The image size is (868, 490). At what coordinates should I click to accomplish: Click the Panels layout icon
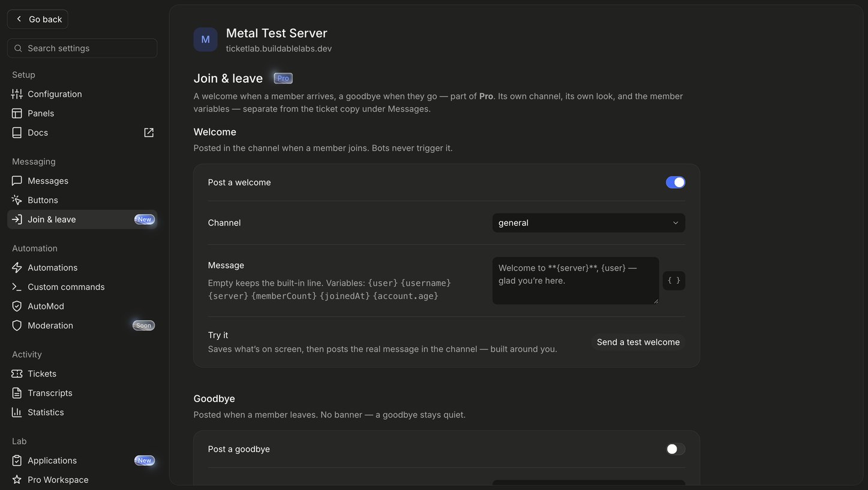pyautogui.click(x=17, y=113)
